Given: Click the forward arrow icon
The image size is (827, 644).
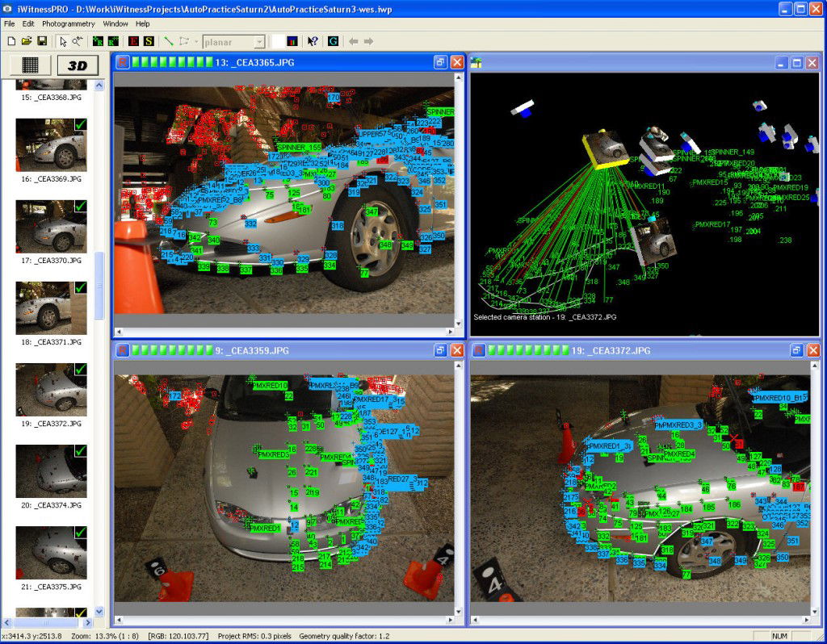Looking at the screenshot, I should [x=368, y=41].
